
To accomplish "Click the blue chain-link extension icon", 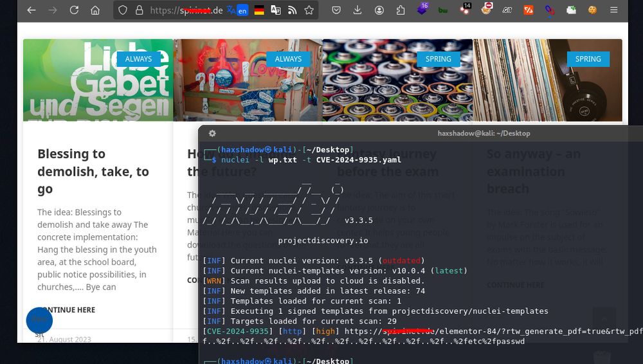I will click(550, 10).
